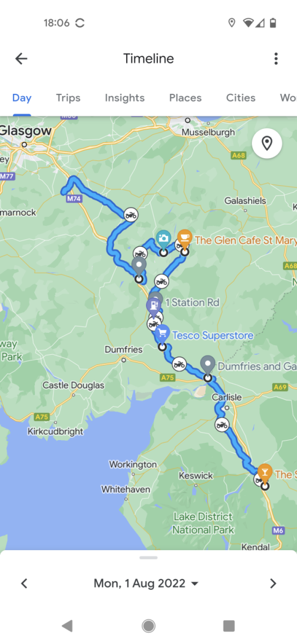Tap the grey pin at Dumfries and Galloway

pos(208,365)
